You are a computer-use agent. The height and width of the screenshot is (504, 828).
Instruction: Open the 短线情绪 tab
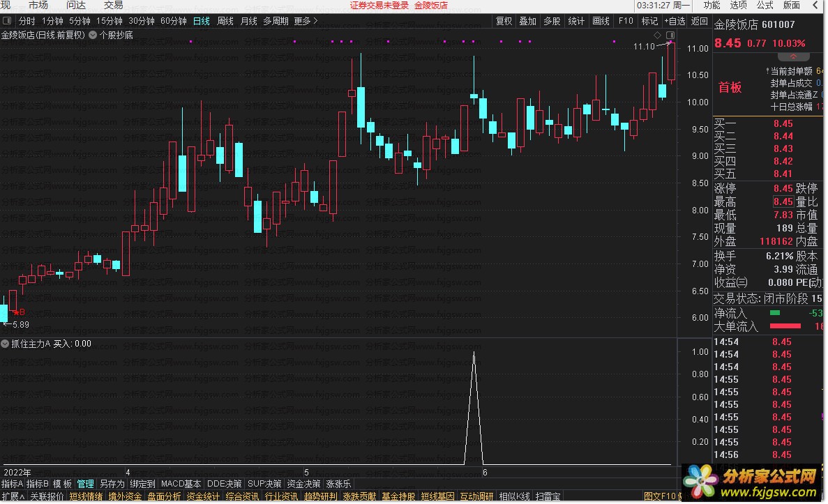click(86, 496)
